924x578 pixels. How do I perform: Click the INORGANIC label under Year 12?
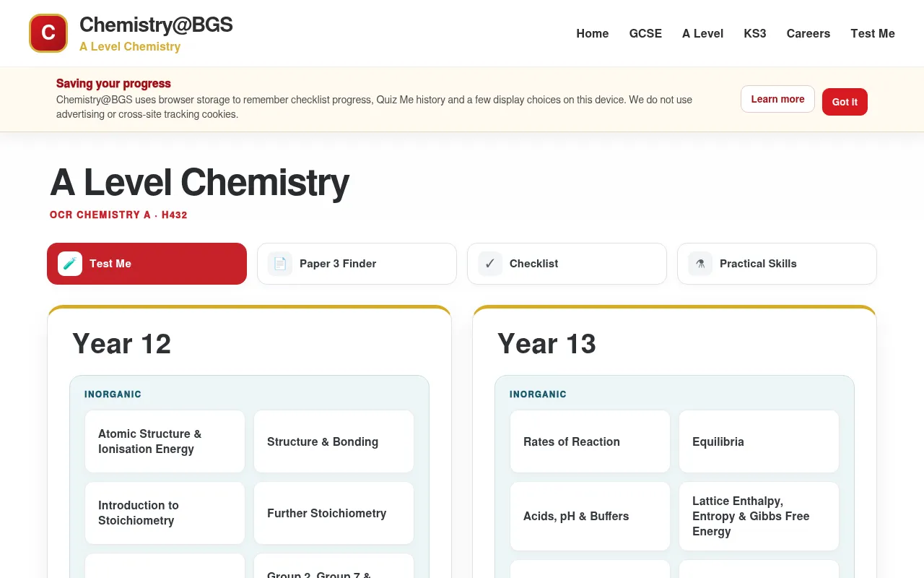(113, 394)
